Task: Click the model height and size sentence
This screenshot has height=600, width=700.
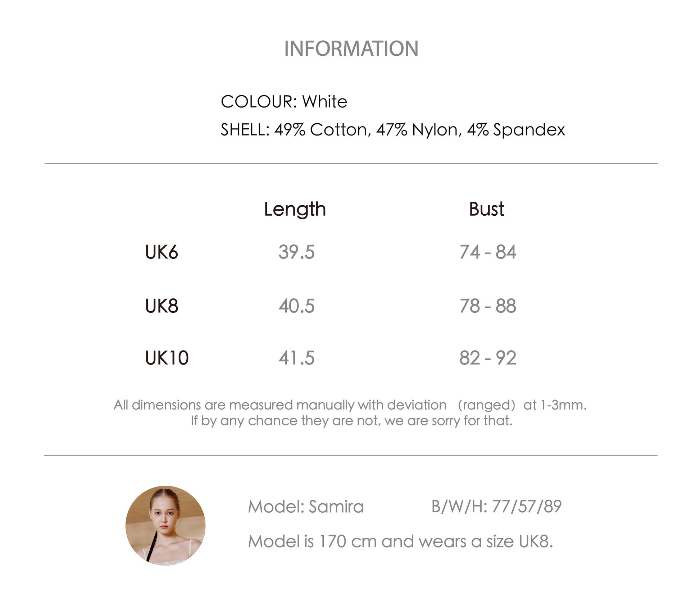Action: [x=400, y=541]
